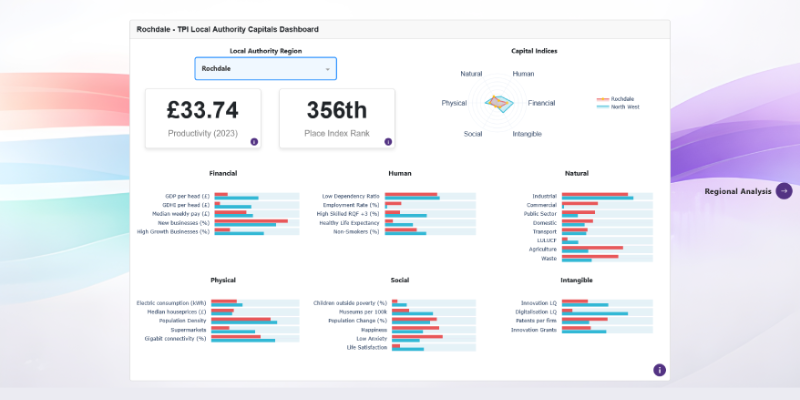Click the Public Sector row label
Viewport: 800px width, 400px height.
[x=540, y=214]
